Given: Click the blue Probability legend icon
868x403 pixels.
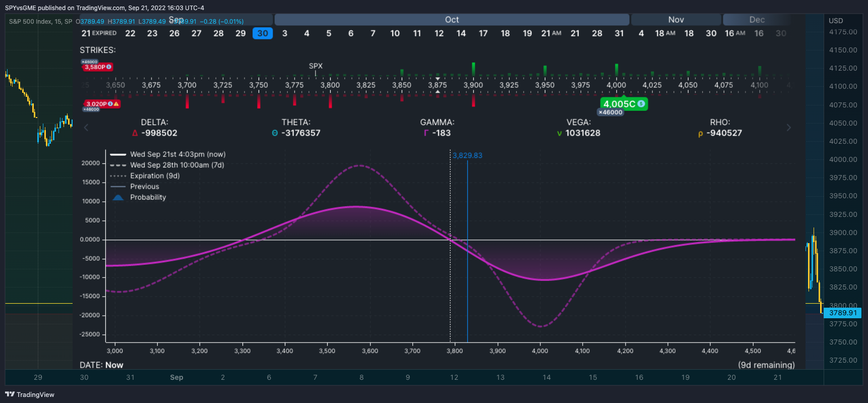Looking at the screenshot, I should [118, 198].
